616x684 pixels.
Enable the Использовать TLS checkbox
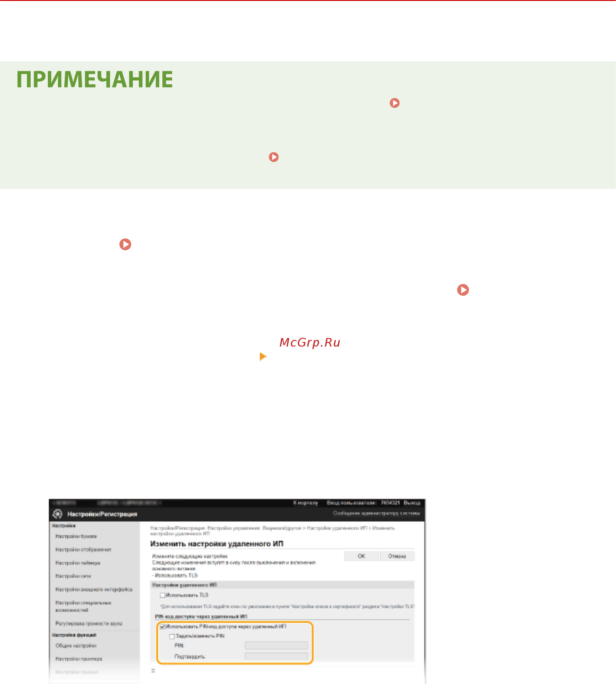(163, 595)
